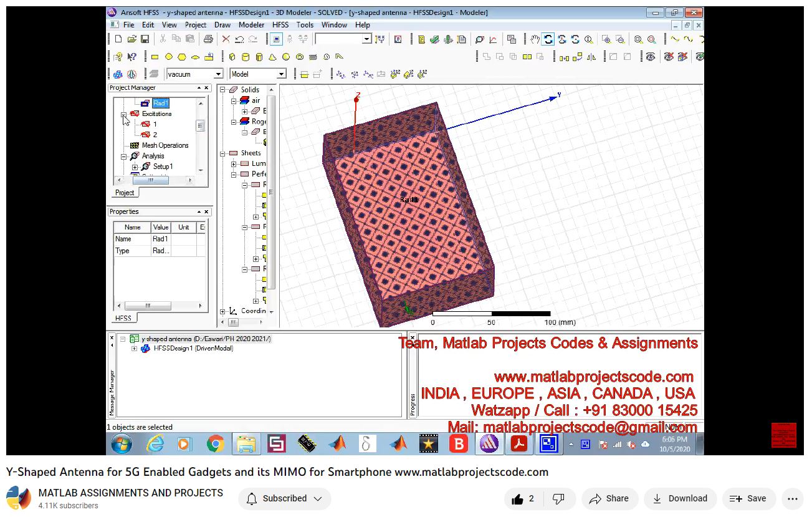Open the Modeler menu

click(251, 25)
